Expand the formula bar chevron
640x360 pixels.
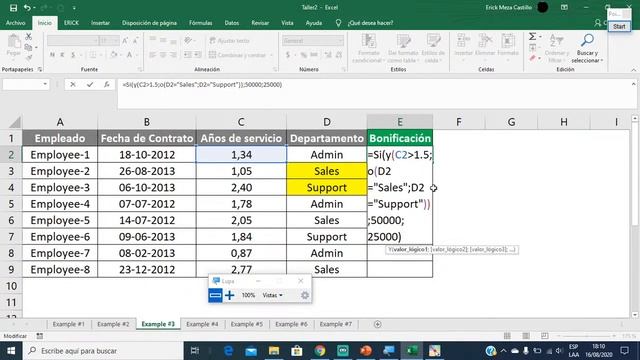tap(633, 84)
